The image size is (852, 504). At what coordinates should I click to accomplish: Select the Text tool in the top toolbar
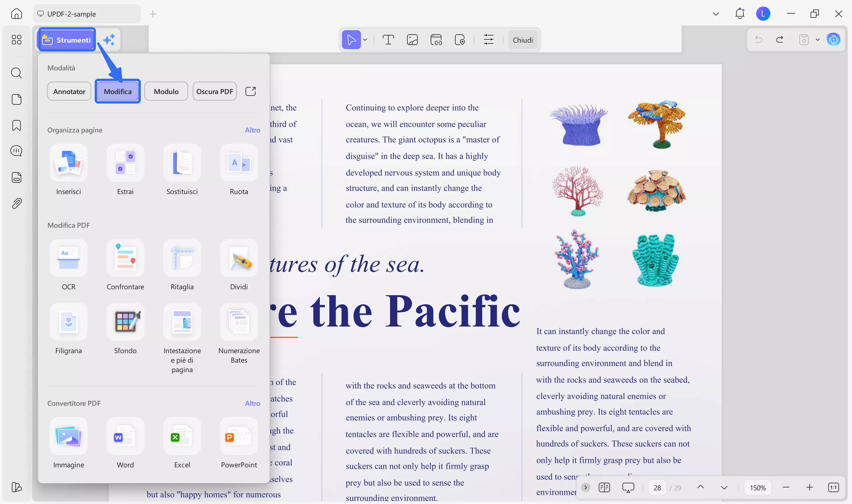[x=388, y=40]
